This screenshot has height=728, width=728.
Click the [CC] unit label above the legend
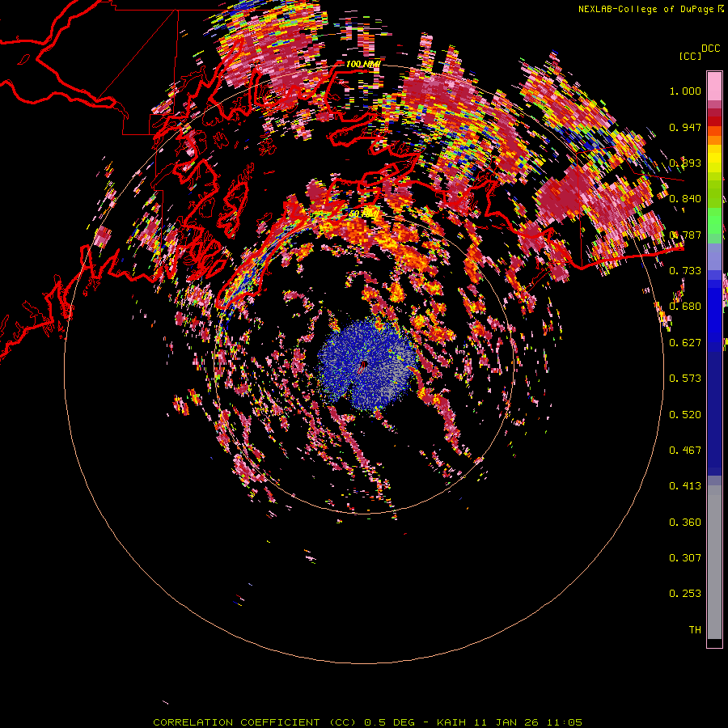click(x=690, y=56)
